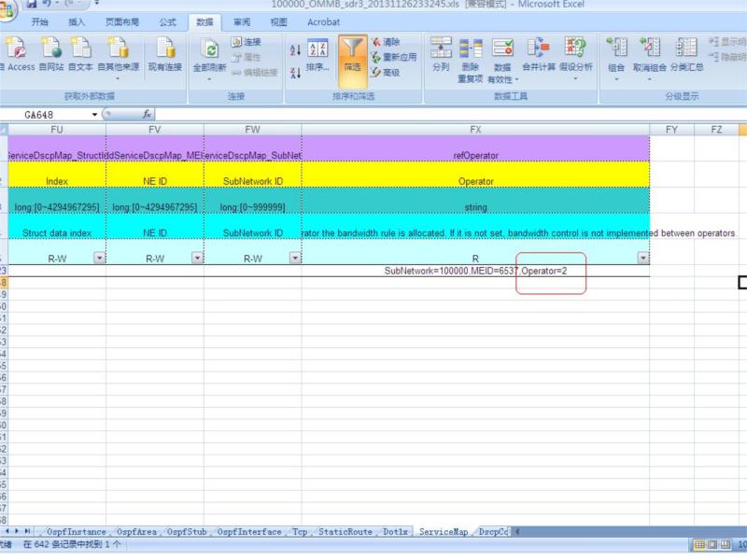This screenshot has width=747, height=560.
Task: Open From Other Sources (自其他来源) dropdown
Action: pyautogui.click(x=118, y=57)
